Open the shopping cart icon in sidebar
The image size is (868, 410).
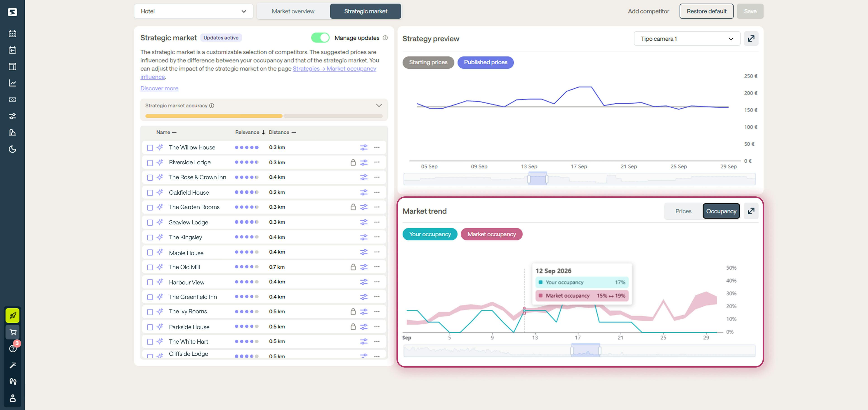click(12, 332)
